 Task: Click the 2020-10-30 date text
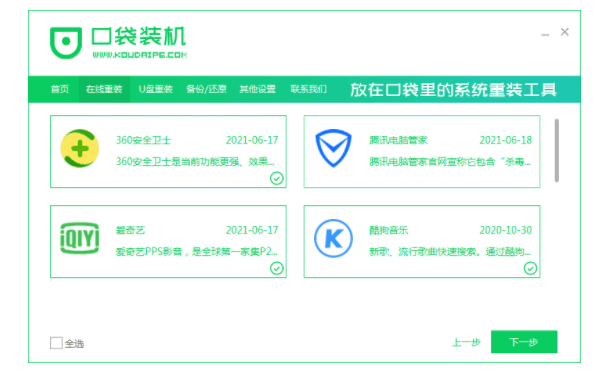(x=506, y=230)
